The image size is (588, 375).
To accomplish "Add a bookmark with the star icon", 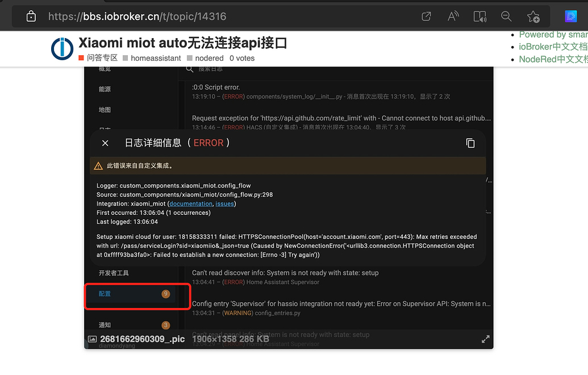I will [x=533, y=16].
